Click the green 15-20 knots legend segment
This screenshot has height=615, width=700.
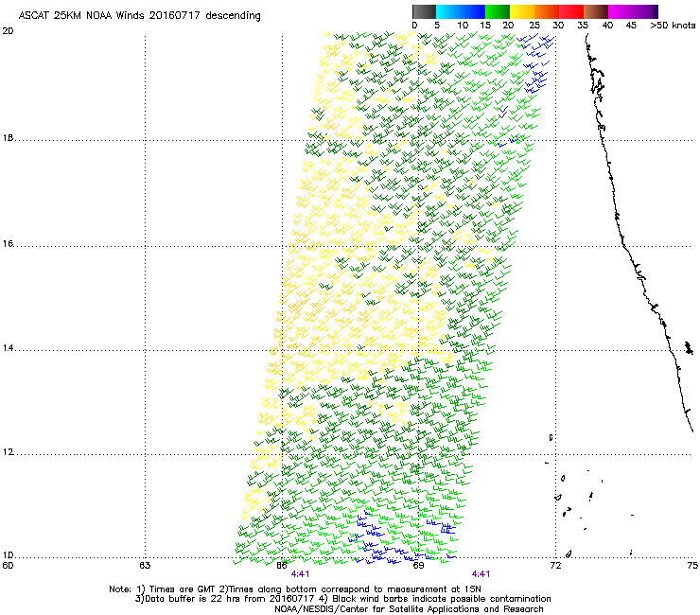click(498, 11)
